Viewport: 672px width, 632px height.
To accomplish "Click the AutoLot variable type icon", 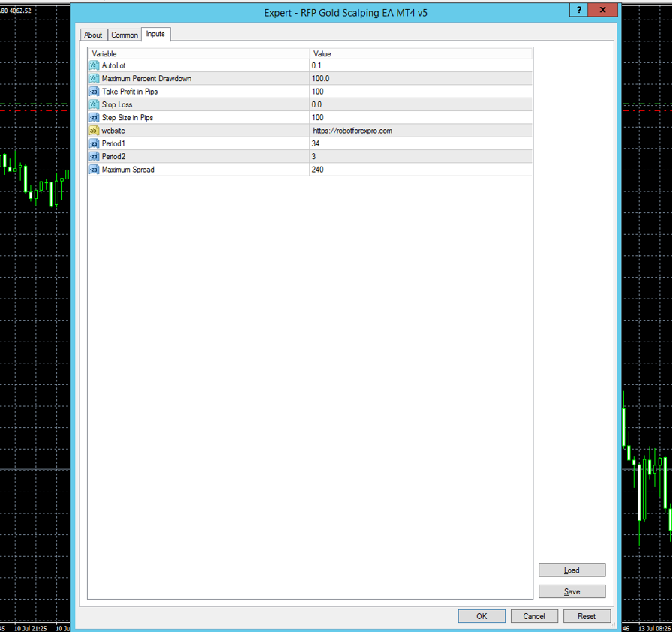I will [x=94, y=65].
